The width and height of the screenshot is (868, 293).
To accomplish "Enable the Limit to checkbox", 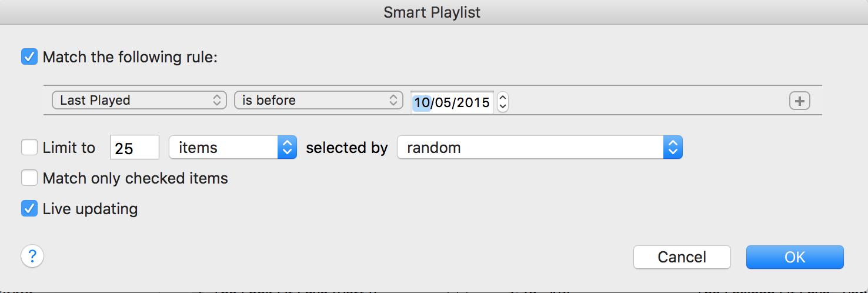I will tap(29, 147).
